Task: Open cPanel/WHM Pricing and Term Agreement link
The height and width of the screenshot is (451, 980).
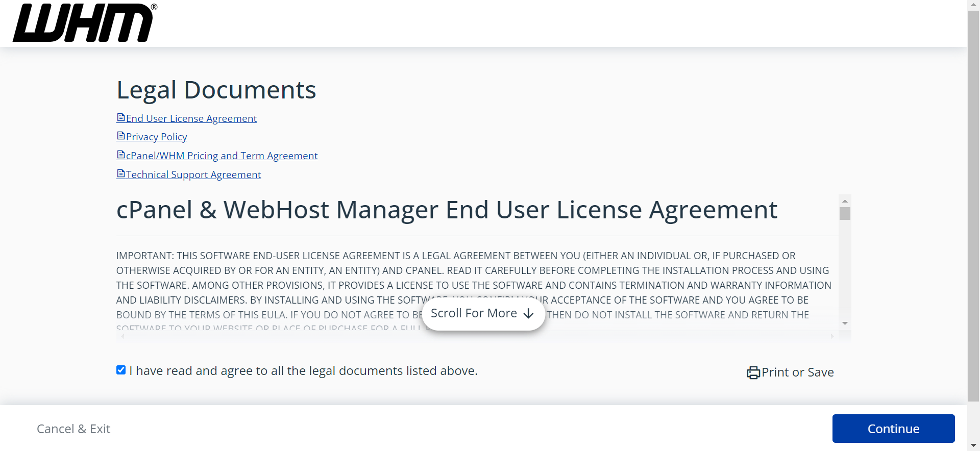Action: [x=222, y=156]
